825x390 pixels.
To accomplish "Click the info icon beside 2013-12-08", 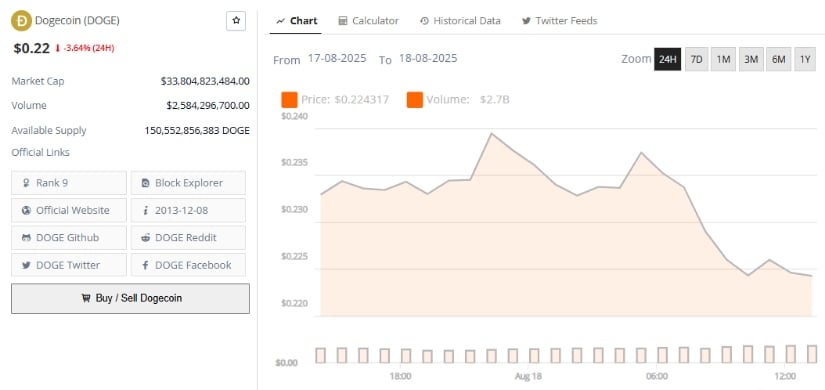I will (x=146, y=211).
